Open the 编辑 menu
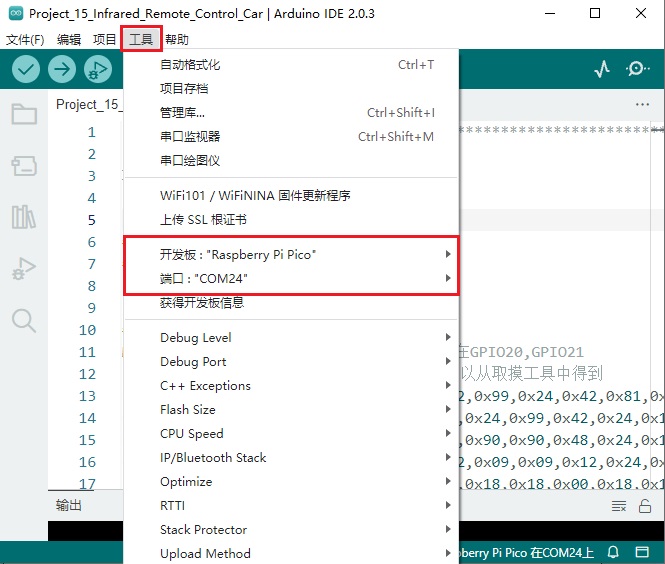Viewport: 665px width, 564px height. 69,39
